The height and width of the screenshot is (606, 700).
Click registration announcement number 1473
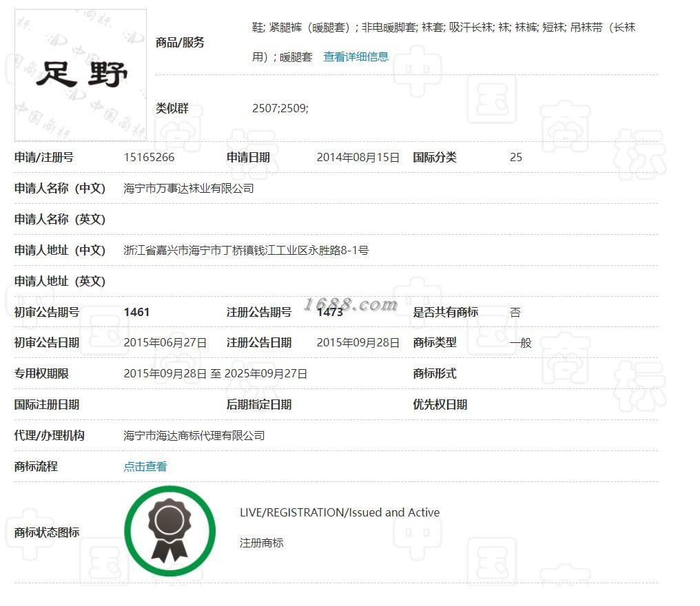coord(330,313)
